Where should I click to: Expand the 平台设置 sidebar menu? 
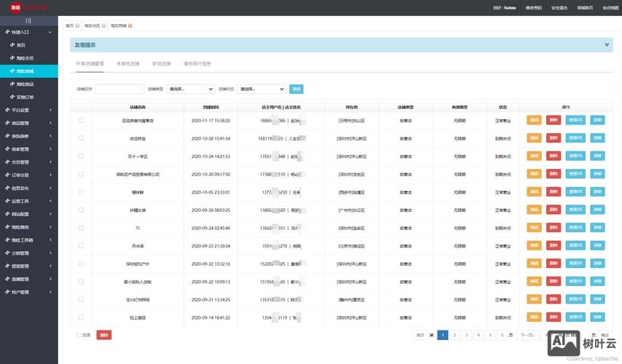click(x=28, y=111)
